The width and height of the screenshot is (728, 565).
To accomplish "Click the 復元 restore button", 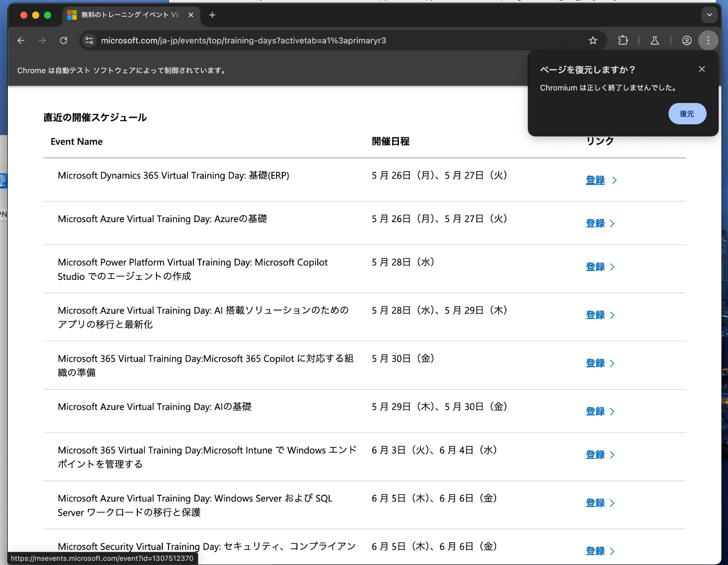I will [687, 113].
